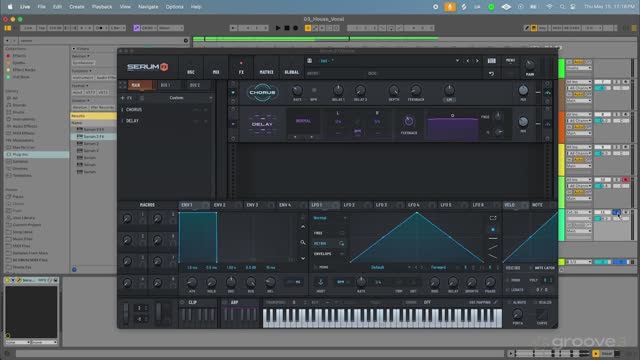Image resolution: width=640 pixels, height=360 pixels.
Task: Click the save preset disk icon
Action: [x=309, y=60]
